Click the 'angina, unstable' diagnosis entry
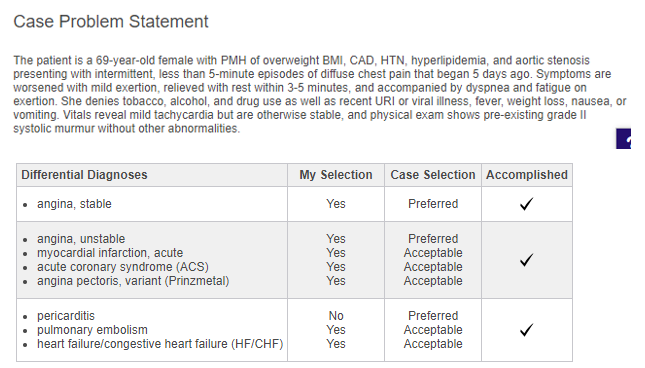 coord(81,239)
